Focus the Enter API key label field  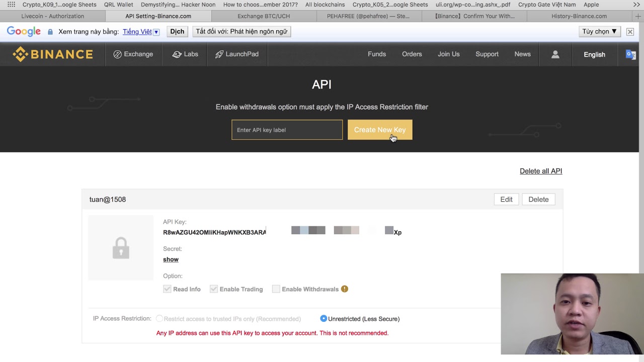(x=287, y=130)
